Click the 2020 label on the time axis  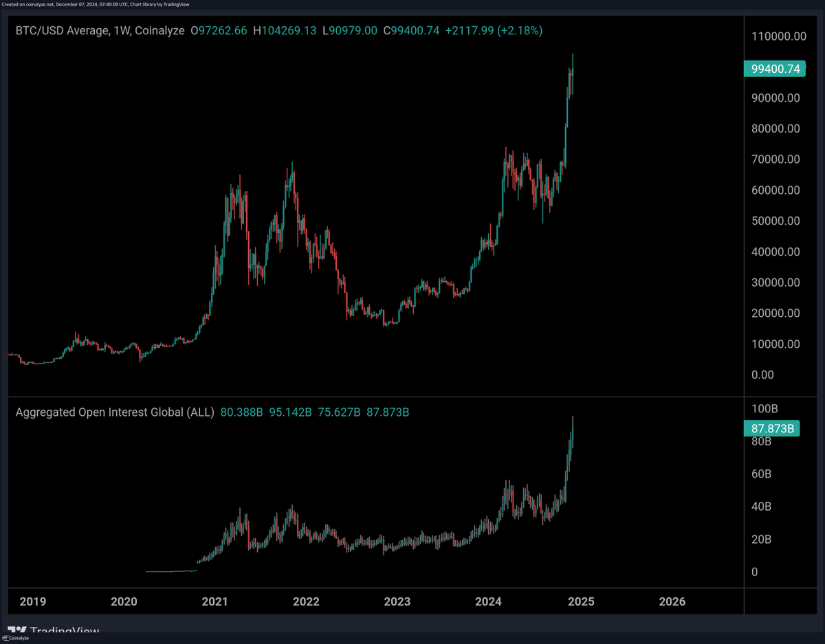point(124,601)
